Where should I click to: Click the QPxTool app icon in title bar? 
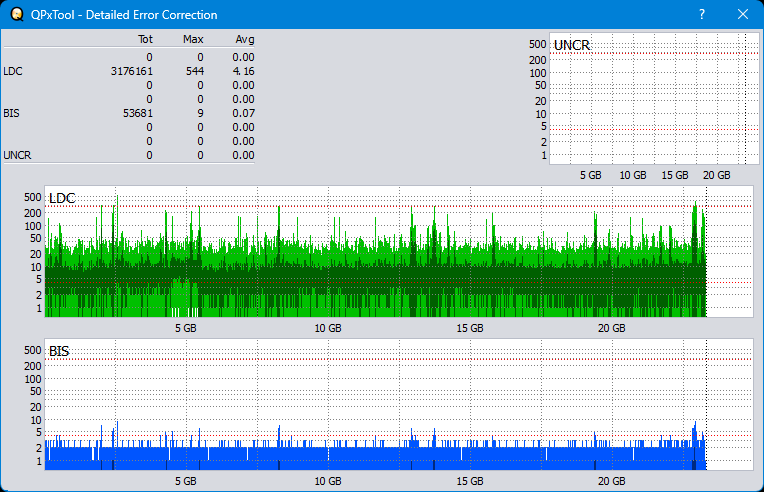[17, 15]
